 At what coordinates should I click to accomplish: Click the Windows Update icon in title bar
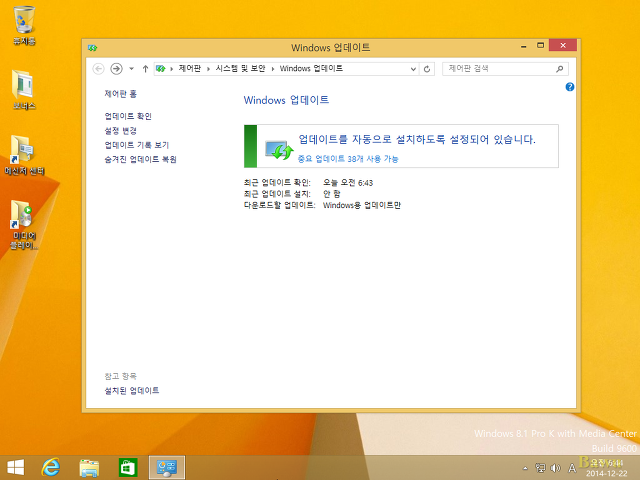[x=92, y=48]
